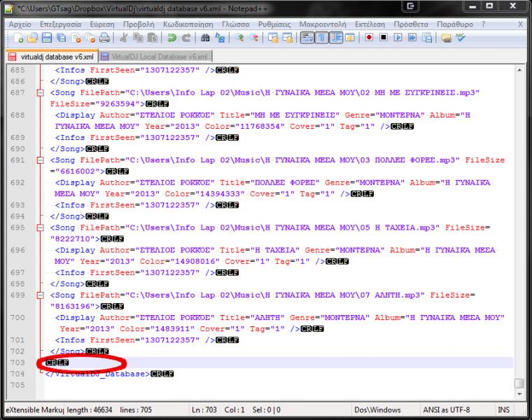Image resolution: width=532 pixels, height=420 pixels.
Task: Click the scrollbar down arrow
Action: coord(519,394)
